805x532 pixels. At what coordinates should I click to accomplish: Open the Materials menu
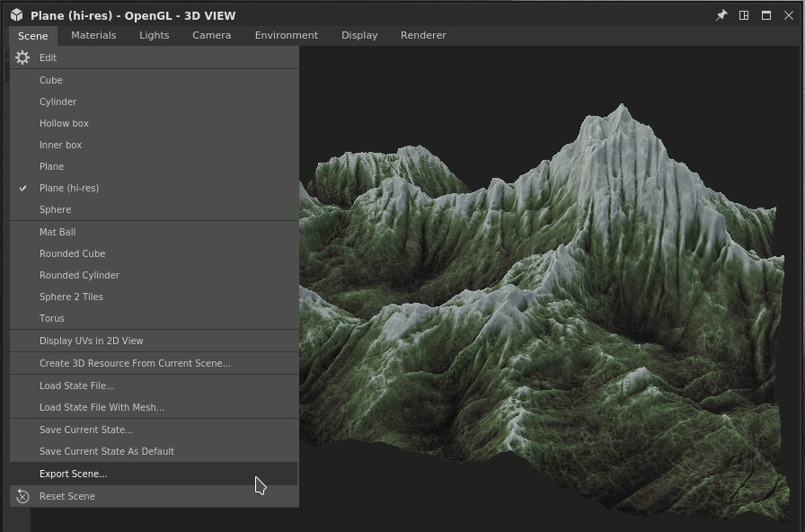(x=93, y=35)
